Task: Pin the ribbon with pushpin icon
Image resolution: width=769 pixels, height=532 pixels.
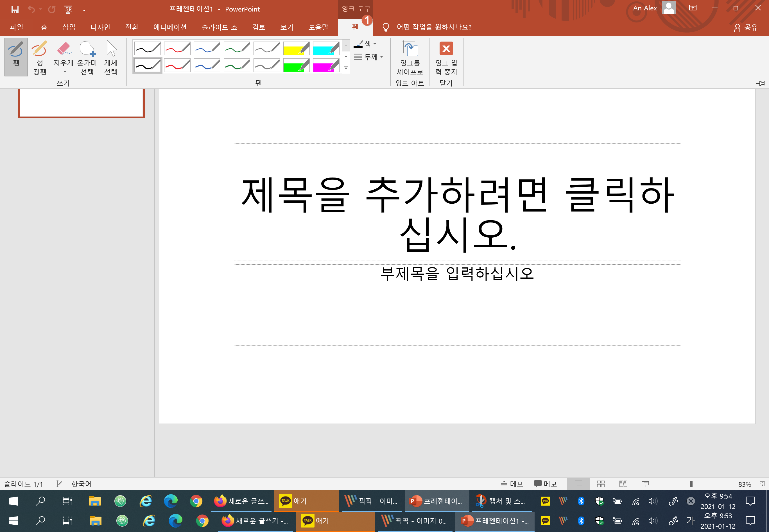Action: tap(760, 83)
